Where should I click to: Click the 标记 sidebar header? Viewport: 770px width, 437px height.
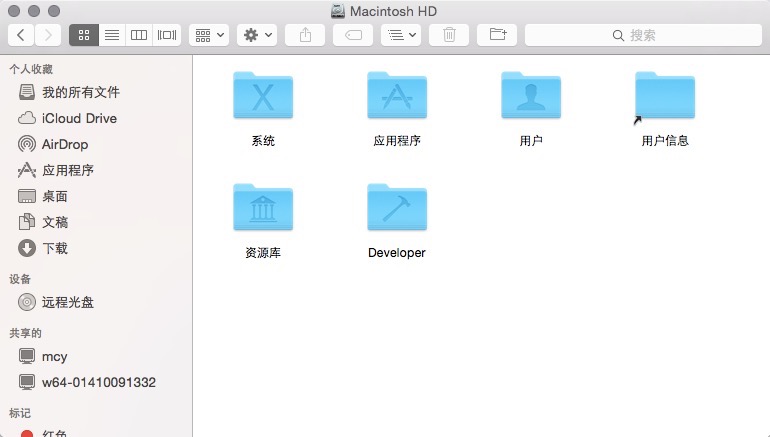[x=20, y=413]
